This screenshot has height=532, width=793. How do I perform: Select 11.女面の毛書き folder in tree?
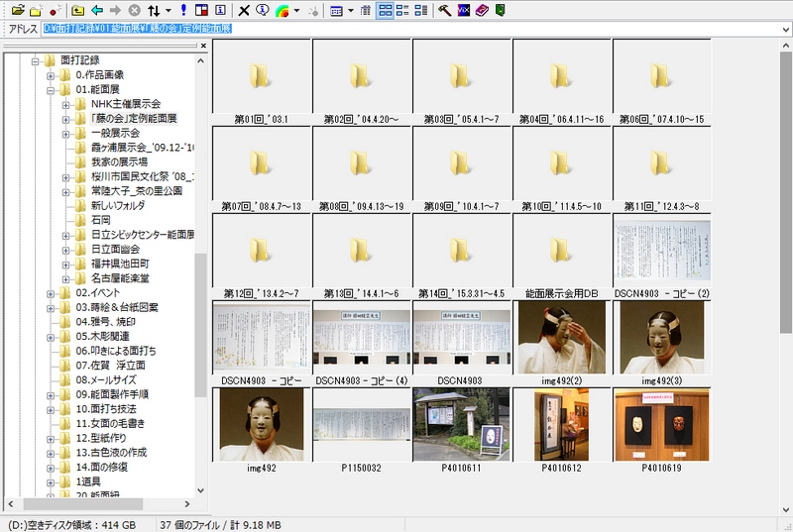coord(110,423)
